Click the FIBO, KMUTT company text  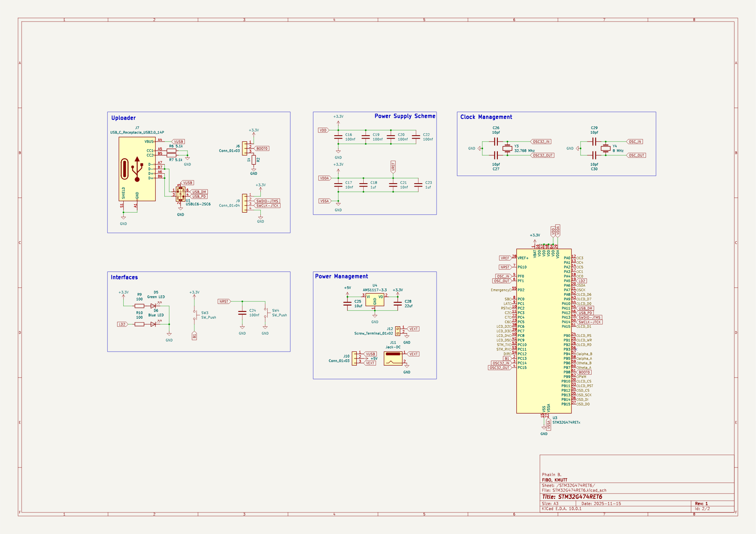[555, 480]
